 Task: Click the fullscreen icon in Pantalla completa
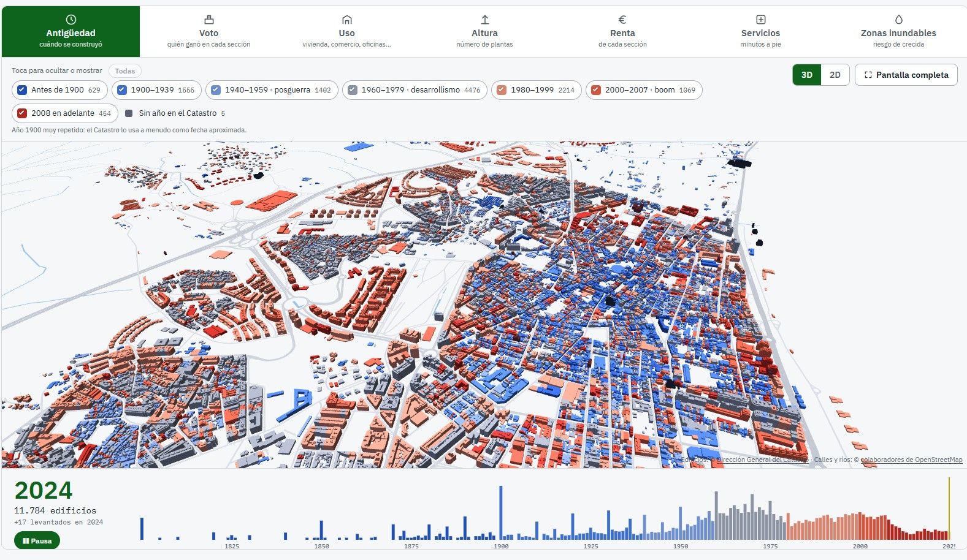868,75
